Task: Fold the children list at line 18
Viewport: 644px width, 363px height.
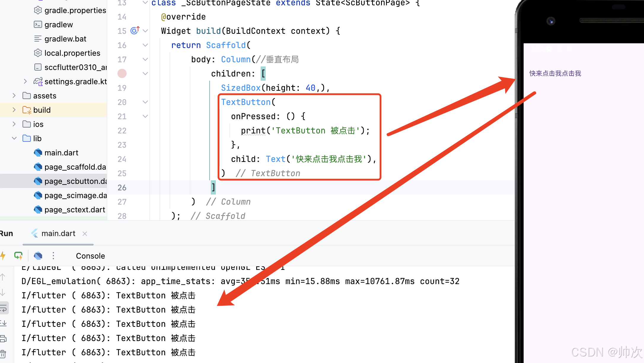Action: click(x=145, y=74)
